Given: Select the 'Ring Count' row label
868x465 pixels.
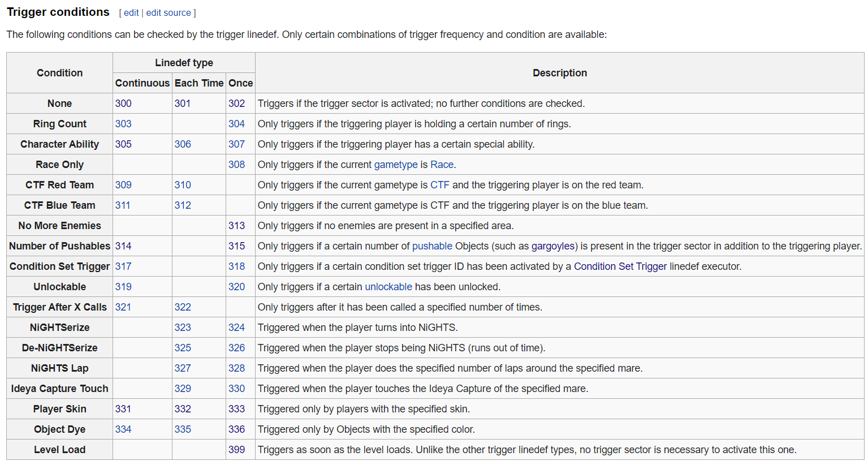Looking at the screenshot, I should point(59,124).
